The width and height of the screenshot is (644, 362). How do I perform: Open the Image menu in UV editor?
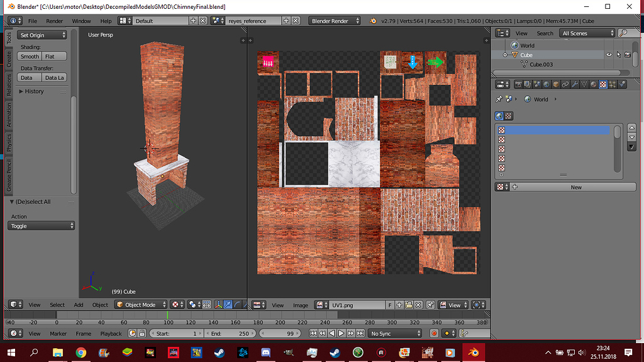pyautogui.click(x=300, y=305)
